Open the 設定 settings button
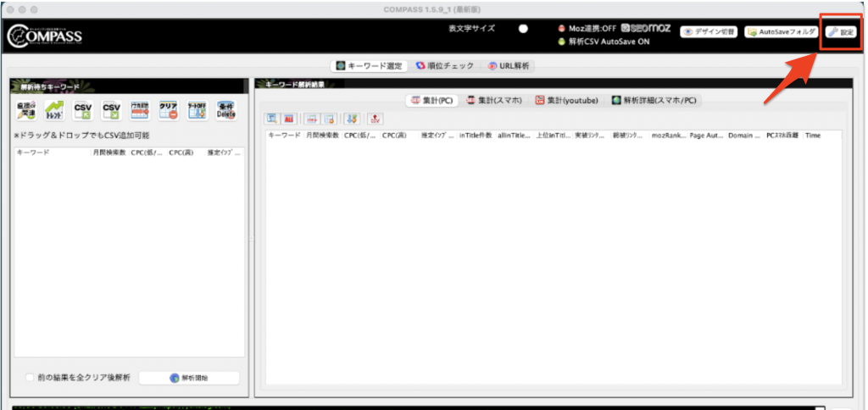The image size is (868, 410). point(841,32)
